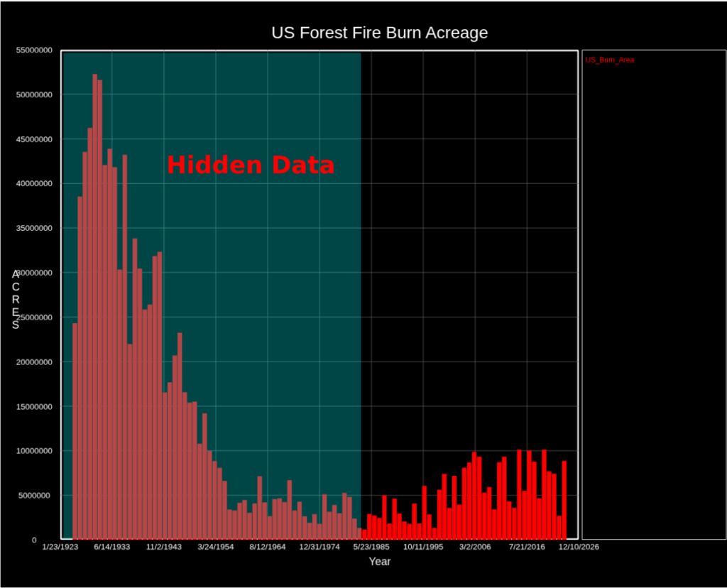
Task: Click the ACRES vertical axis label
Action: coord(16,300)
